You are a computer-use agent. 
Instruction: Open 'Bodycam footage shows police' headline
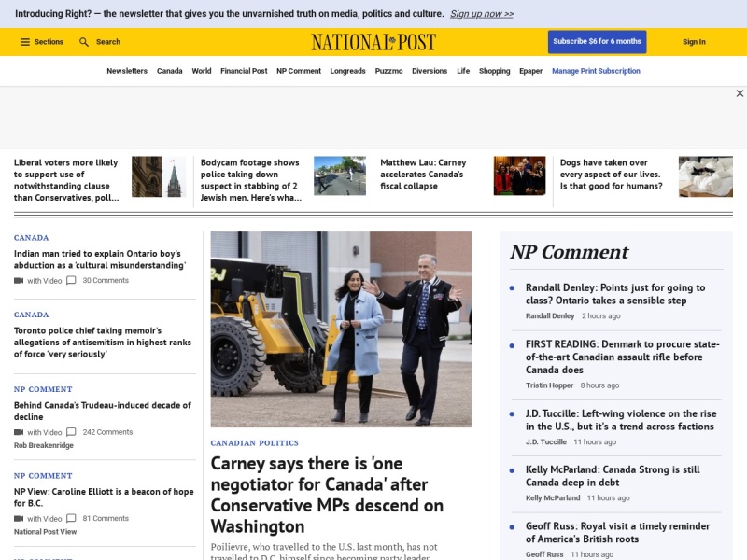(x=251, y=180)
